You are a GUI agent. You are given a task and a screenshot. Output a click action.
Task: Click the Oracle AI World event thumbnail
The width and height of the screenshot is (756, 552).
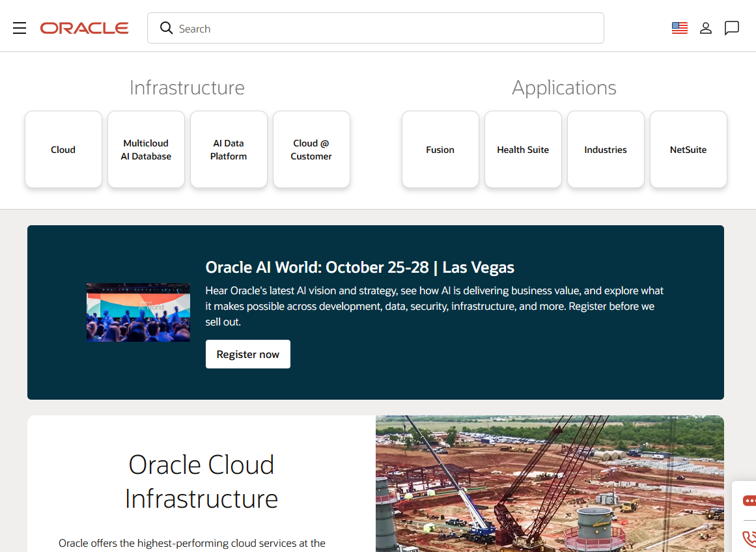[139, 312]
